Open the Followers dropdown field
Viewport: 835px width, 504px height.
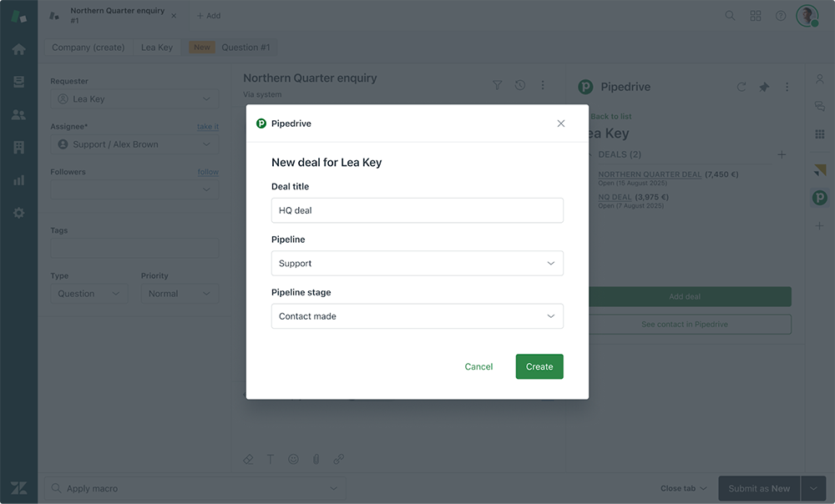(x=134, y=189)
